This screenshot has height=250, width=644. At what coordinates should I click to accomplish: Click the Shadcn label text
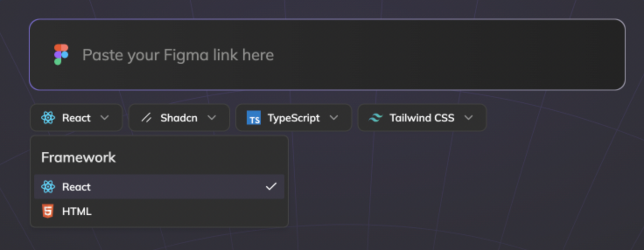(179, 118)
